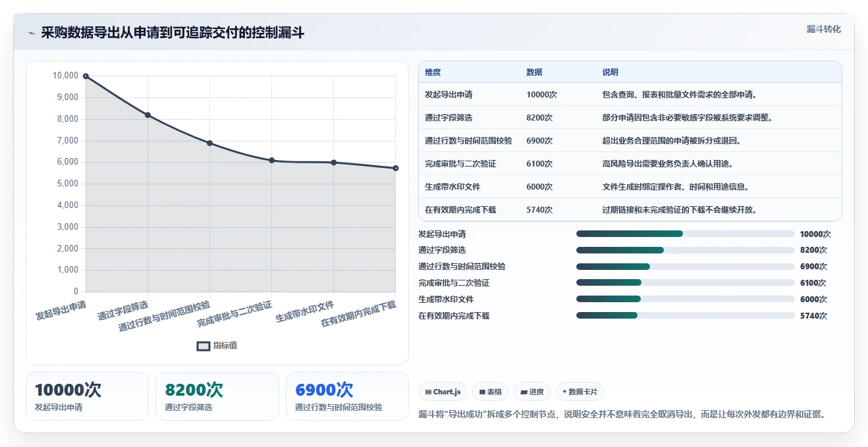Open the 6900次 通过行数与时间范围校验 stat card

point(347,396)
